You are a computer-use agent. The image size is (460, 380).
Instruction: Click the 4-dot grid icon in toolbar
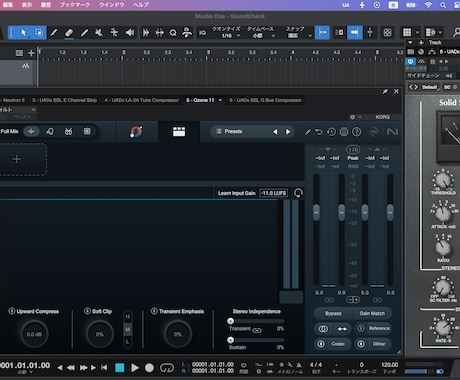coord(387,33)
